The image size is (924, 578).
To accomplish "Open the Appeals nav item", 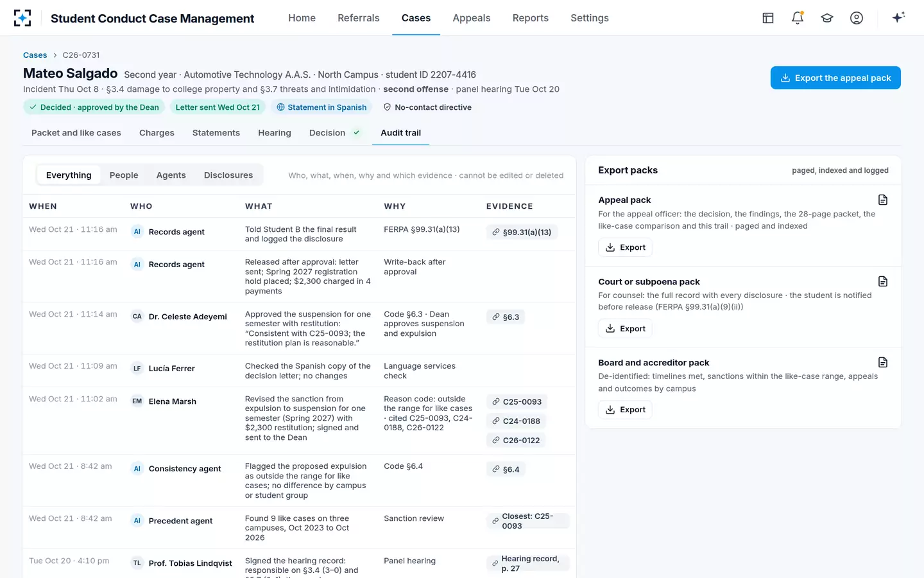I will (472, 18).
